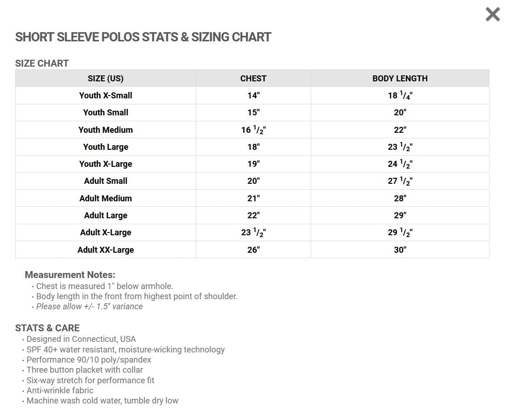The width and height of the screenshot is (506, 420).
Task: Click the Adult Medium size cell
Action: [106, 199]
